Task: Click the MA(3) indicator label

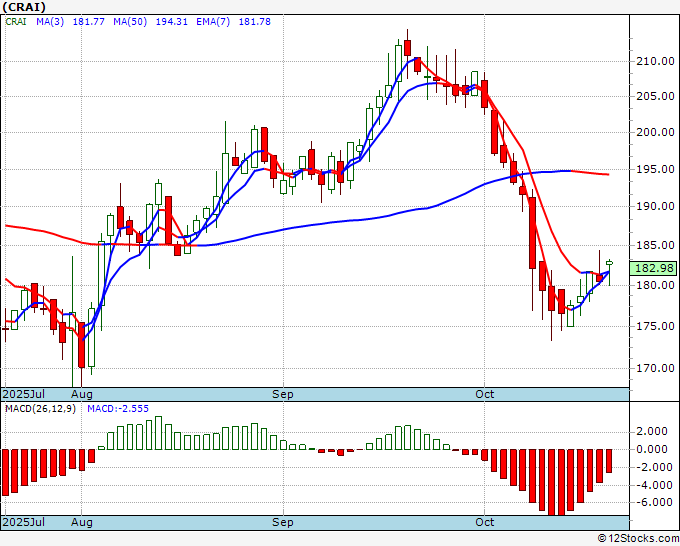Action: pos(50,21)
